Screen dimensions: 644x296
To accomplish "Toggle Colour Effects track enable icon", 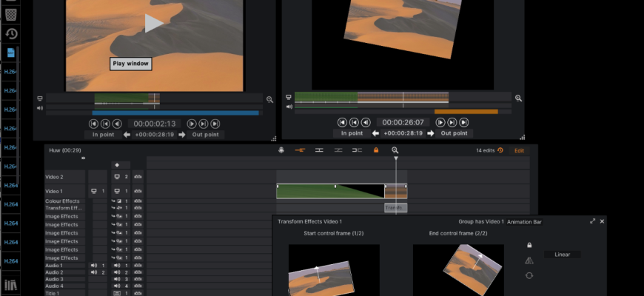I will click(x=121, y=201).
